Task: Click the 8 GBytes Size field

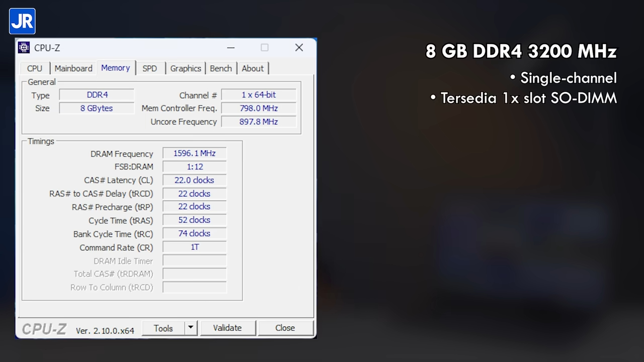Action: point(97,108)
